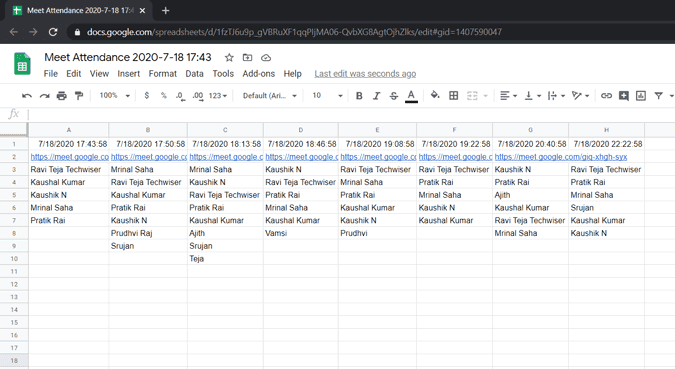Toggle Bold formatting
The width and height of the screenshot is (675, 369).
[x=359, y=96]
